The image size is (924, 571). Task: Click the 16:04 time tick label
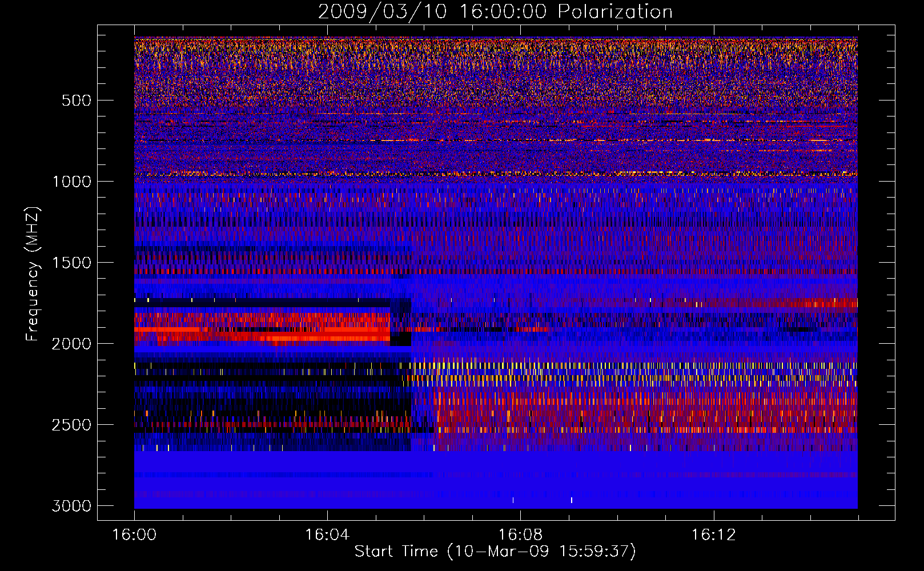[x=327, y=535]
